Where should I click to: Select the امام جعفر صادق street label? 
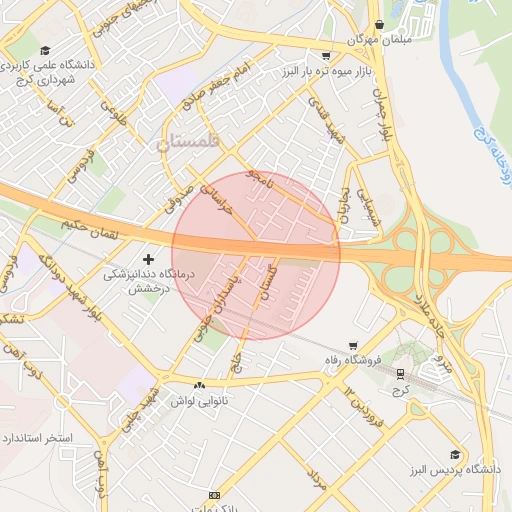pyautogui.click(x=216, y=86)
